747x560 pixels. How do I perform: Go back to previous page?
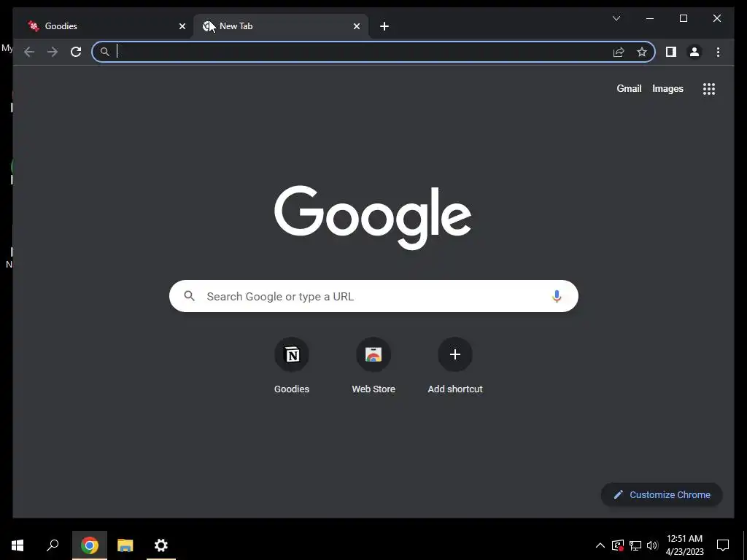[x=29, y=52]
